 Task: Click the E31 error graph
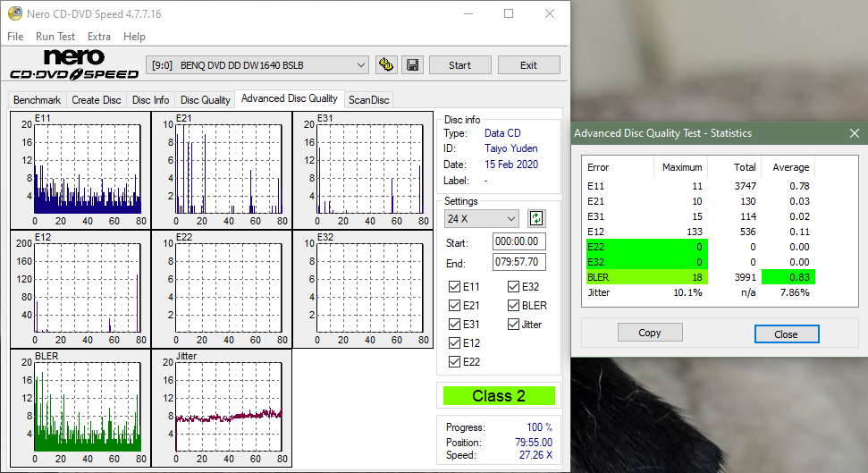pyautogui.click(x=363, y=170)
